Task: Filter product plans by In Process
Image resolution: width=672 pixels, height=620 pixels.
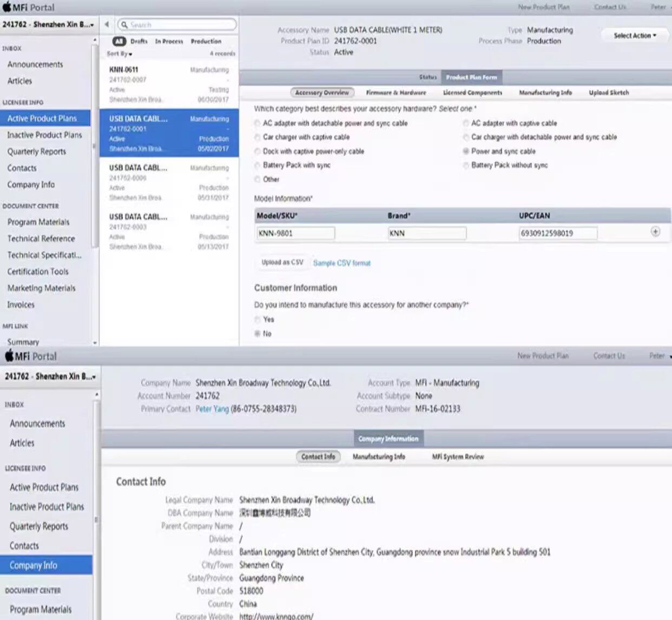Action: tap(169, 41)
